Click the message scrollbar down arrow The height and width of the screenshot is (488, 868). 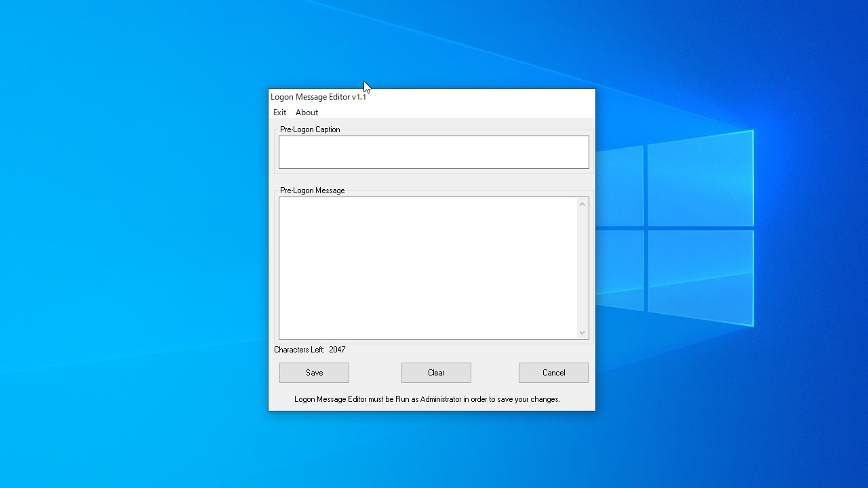pos(582,332)
